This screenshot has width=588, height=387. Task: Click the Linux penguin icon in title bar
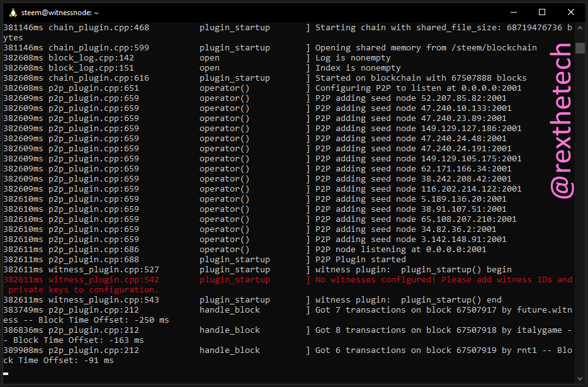[9, 12]
